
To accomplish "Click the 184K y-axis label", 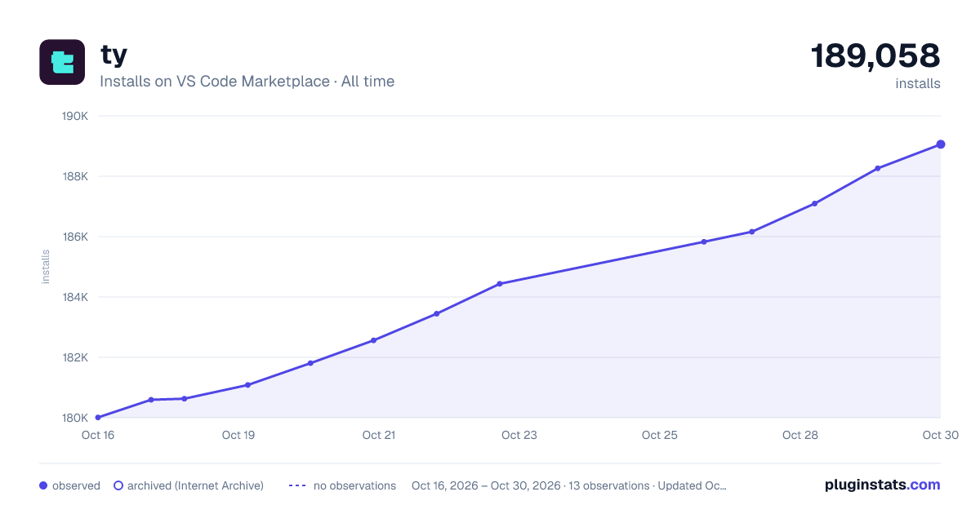I will (75, 297).
